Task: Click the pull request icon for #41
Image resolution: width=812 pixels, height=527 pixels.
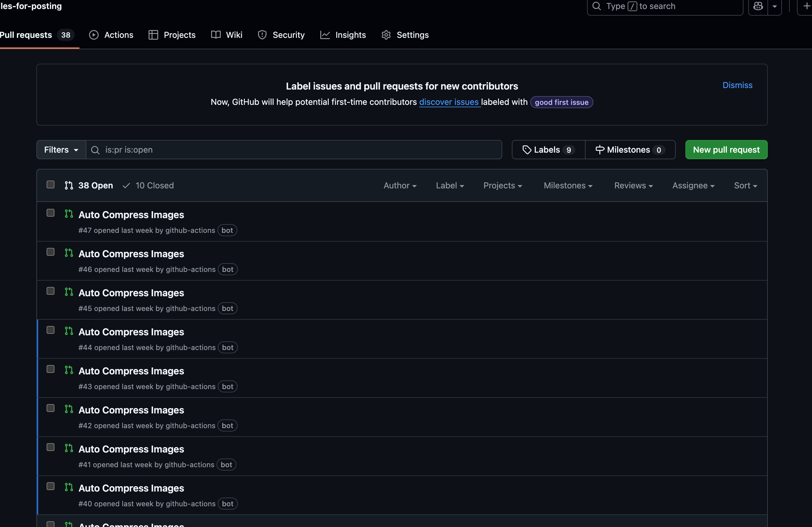Action: [x=69, y=448]
